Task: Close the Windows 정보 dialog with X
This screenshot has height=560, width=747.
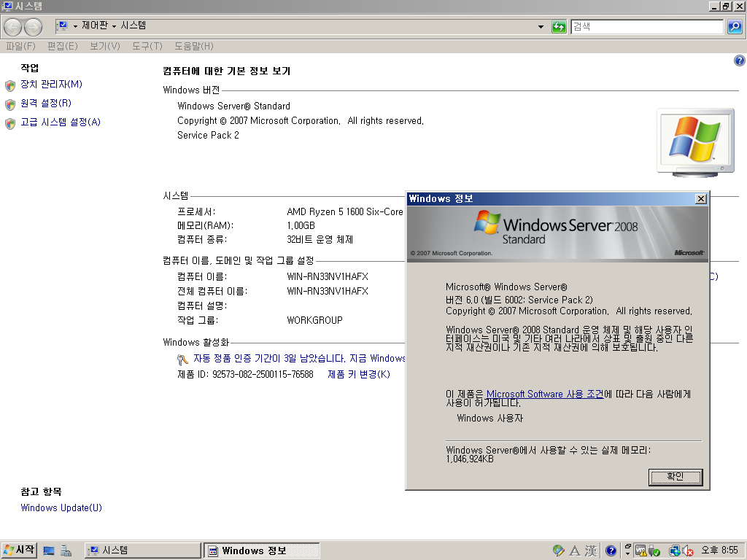Action: [701, 199]
